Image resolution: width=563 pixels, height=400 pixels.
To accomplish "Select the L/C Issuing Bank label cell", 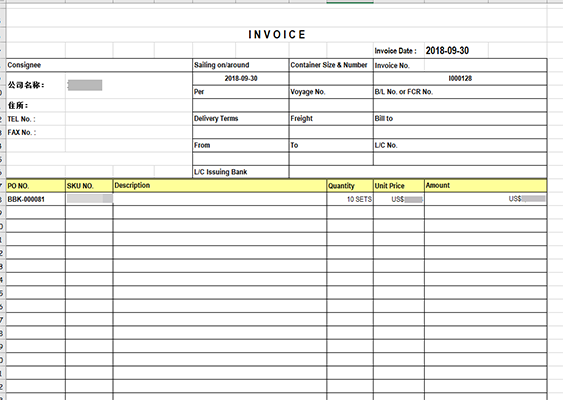I will click(241, 172).
